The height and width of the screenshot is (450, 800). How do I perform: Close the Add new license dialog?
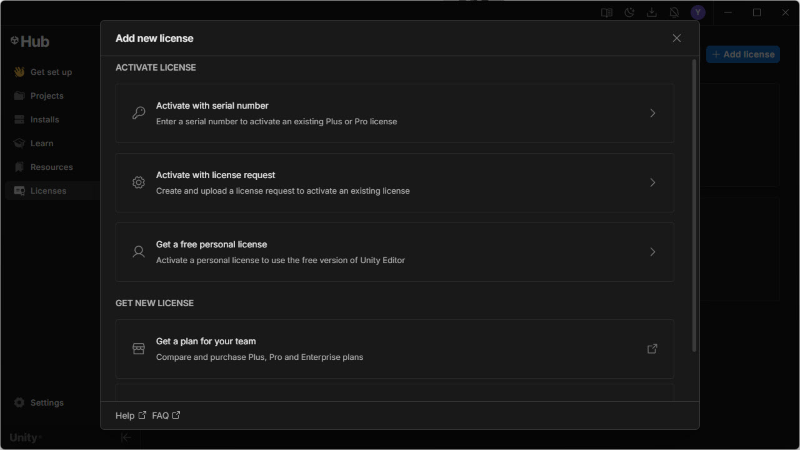tap(677, 38)
